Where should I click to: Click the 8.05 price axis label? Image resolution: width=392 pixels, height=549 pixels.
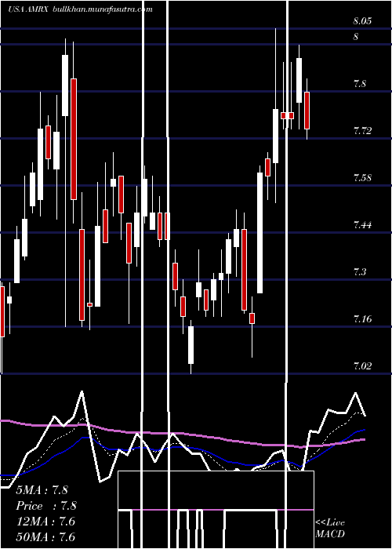(x=362, y=21)
